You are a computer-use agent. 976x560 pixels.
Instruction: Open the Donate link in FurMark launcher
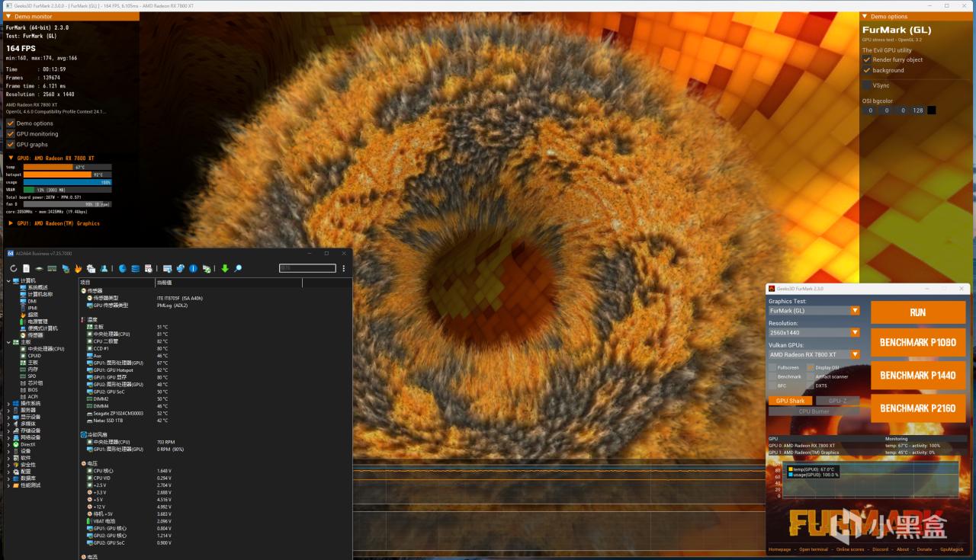[924, 549]
